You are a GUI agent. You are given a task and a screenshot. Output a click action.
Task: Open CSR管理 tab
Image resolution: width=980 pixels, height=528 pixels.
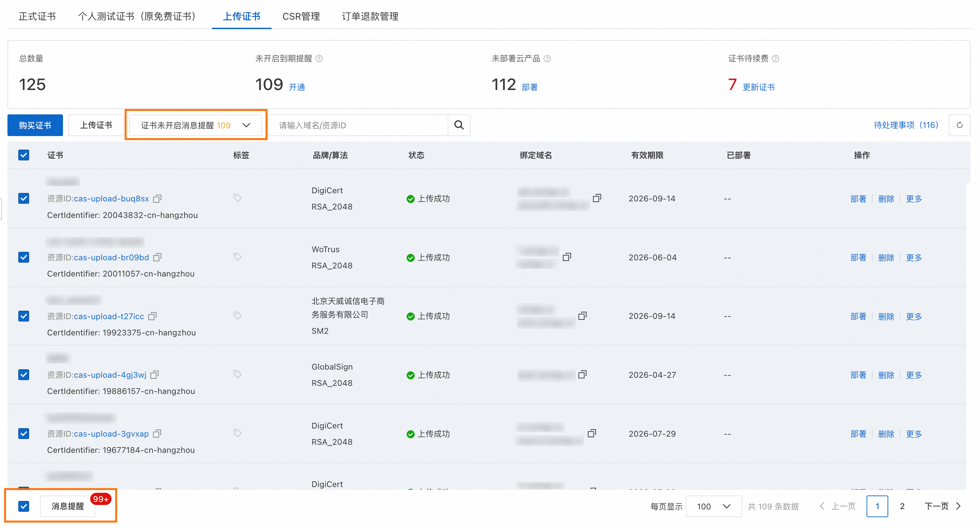pos(301,16)
